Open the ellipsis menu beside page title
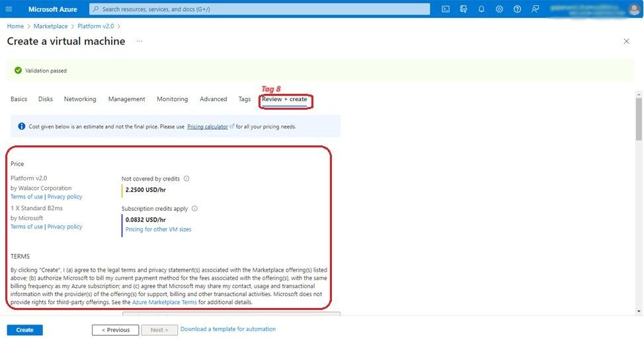This screenshot has height=345, width=644. point(140,41)
